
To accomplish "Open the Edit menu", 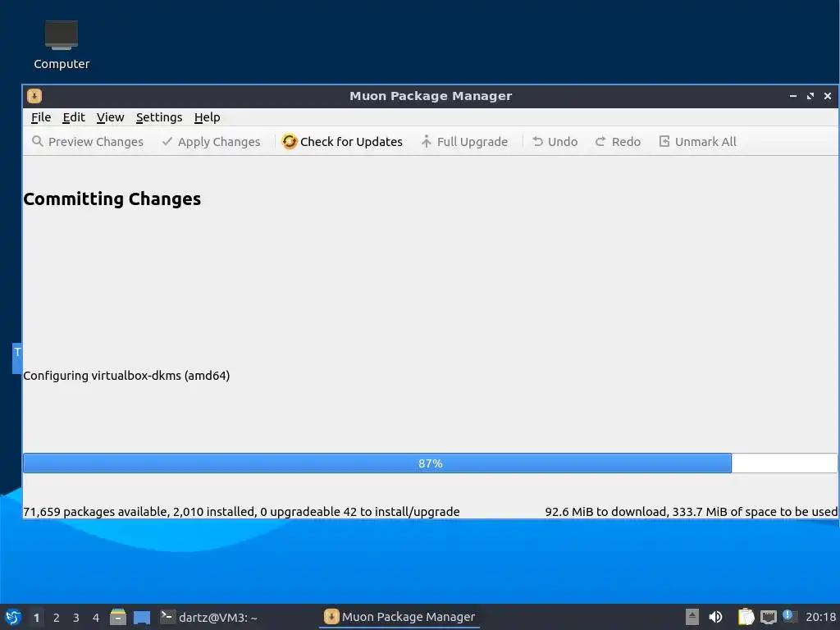I will (73, 117).
